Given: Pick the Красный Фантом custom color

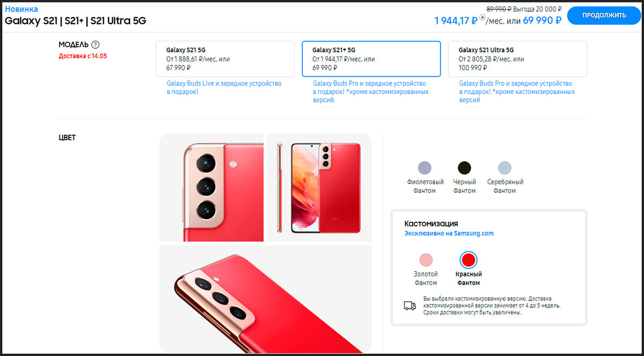Looking at the screenshot, I should (x=469, y=260).
